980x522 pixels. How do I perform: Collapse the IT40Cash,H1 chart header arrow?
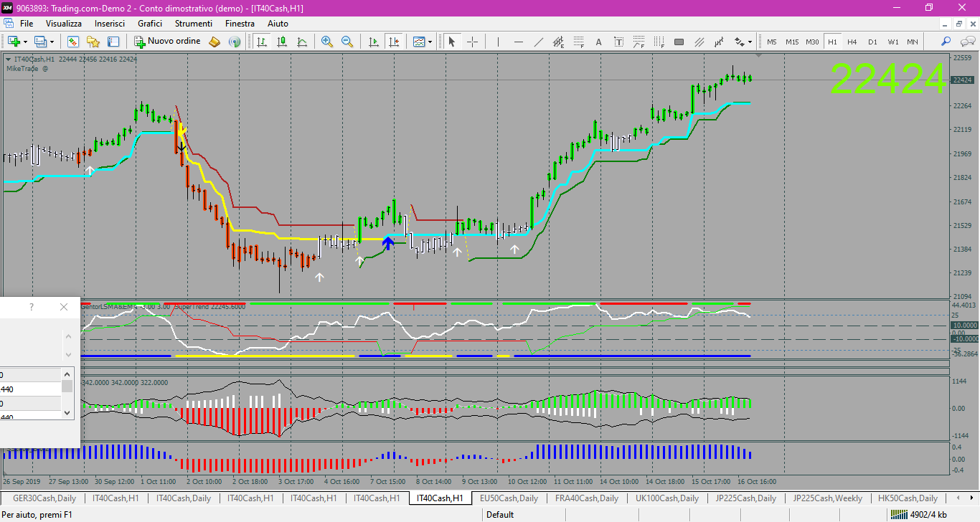[8, 59]
